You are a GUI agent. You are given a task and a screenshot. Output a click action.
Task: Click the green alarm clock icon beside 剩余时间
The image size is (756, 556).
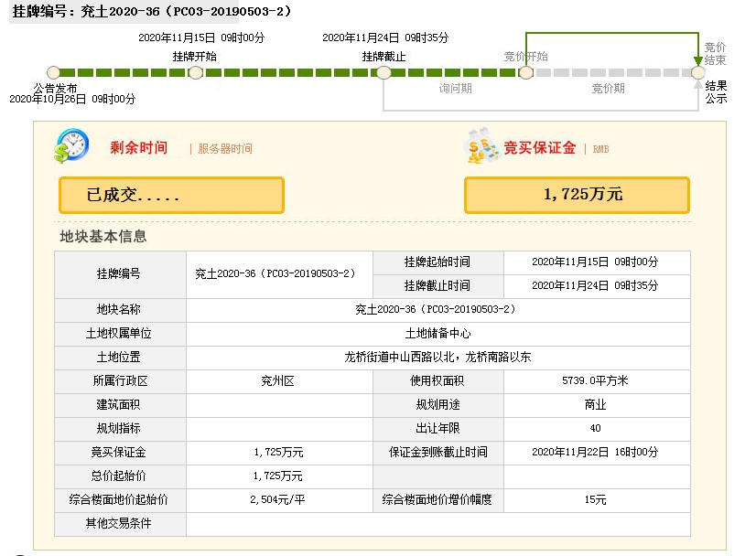[71, 146]
